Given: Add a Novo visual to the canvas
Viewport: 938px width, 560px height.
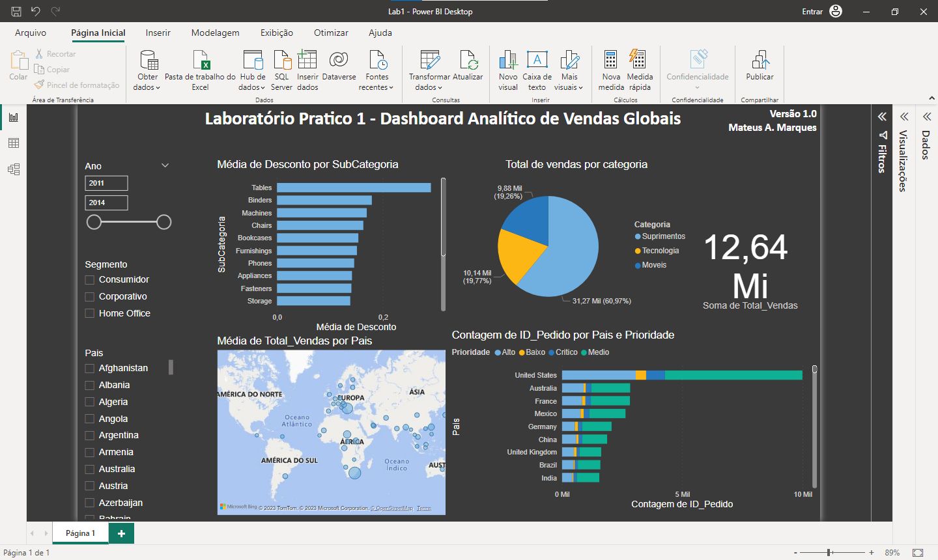Looking at the screenshot, I should click(508, 70).
